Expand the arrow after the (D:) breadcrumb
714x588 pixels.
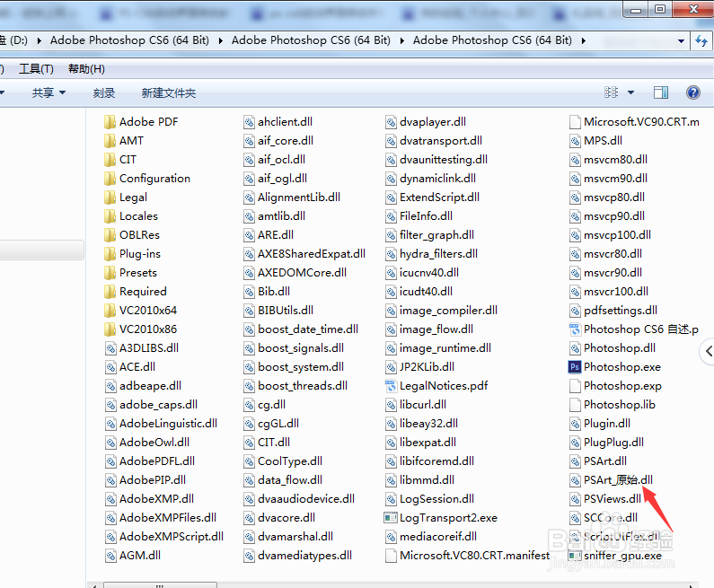tap(40, 41)
